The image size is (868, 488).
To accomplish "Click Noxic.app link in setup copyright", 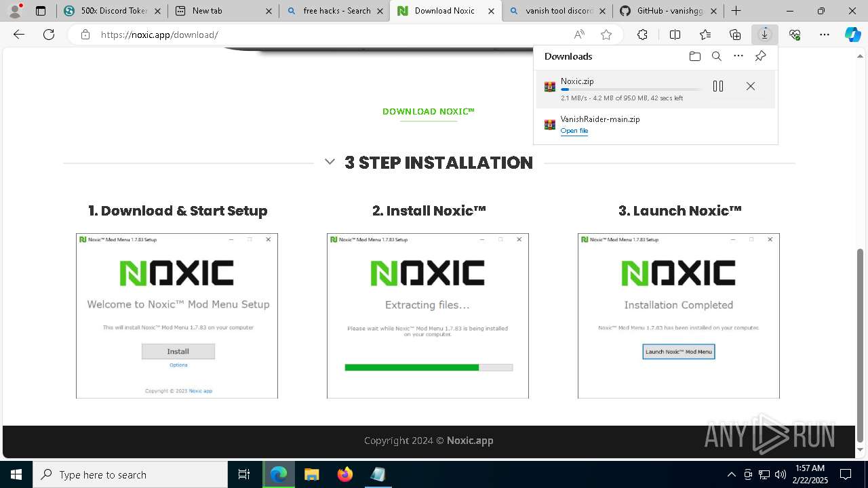I will click(x=201, y=391).
